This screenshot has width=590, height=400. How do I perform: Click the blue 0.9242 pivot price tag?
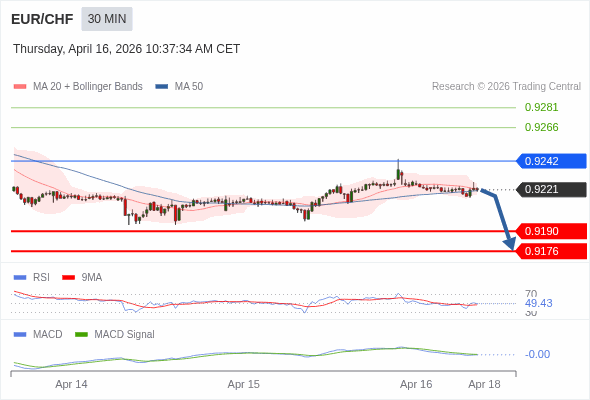click(x=551, y=161)
